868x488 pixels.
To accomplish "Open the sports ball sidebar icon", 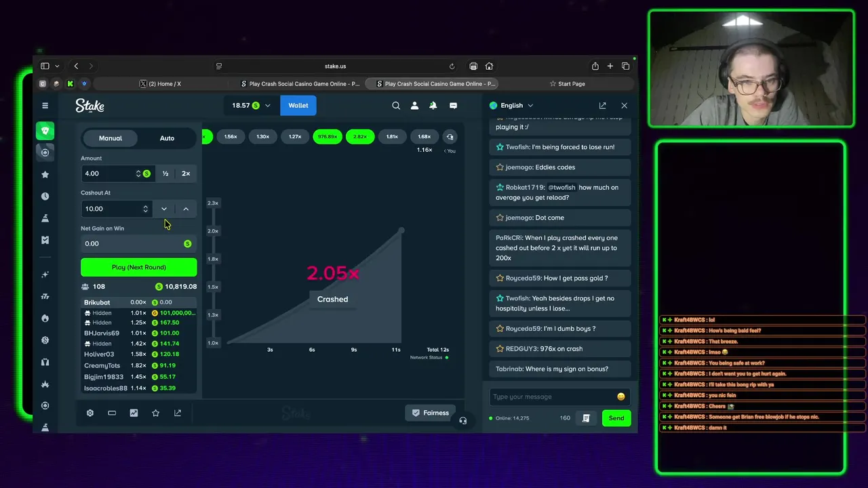I will 45,152.
